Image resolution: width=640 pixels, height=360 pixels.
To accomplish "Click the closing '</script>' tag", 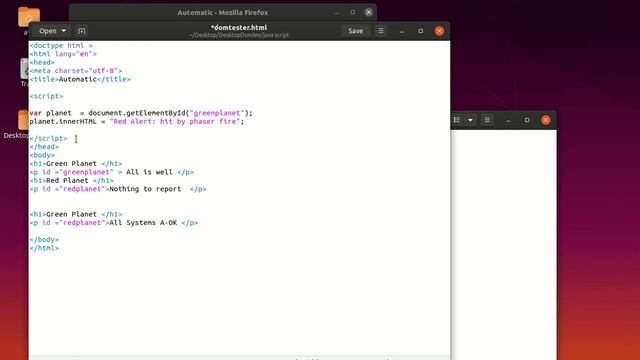I will (x=48, y=138).
